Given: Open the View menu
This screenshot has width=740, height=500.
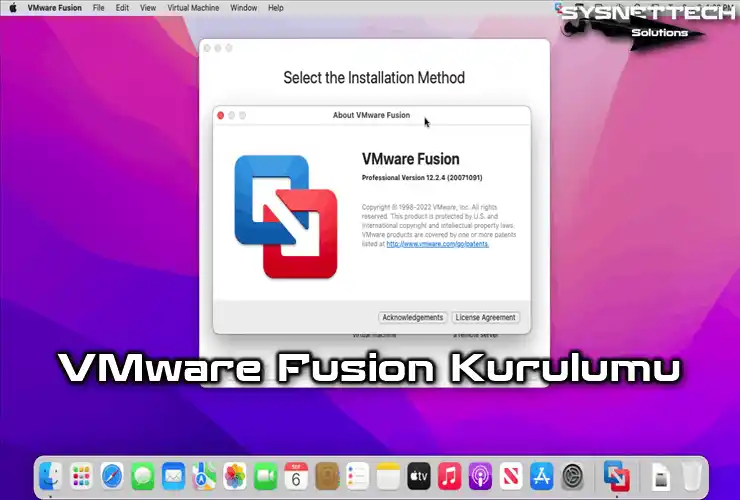Looking at the screenshot, I should (x=148, y=8).
